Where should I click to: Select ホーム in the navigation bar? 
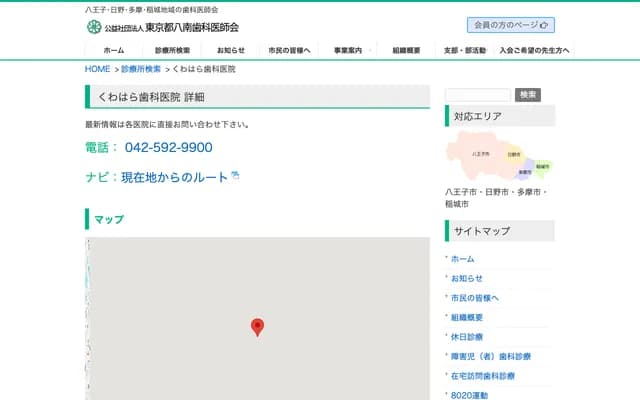114,50
